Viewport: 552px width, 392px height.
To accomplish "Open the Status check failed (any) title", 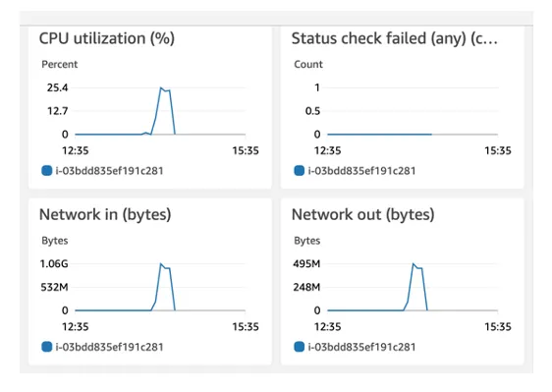I will point(395,38).
